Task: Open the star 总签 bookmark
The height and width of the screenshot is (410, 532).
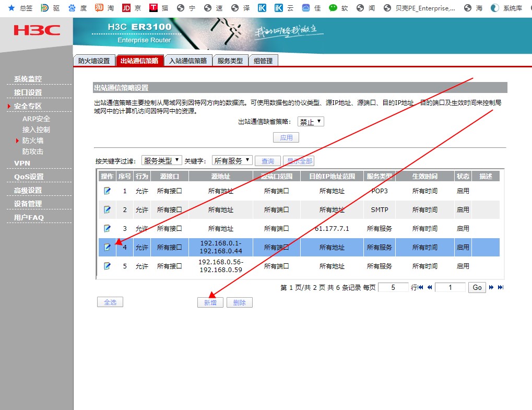Action: pos(20,8)
